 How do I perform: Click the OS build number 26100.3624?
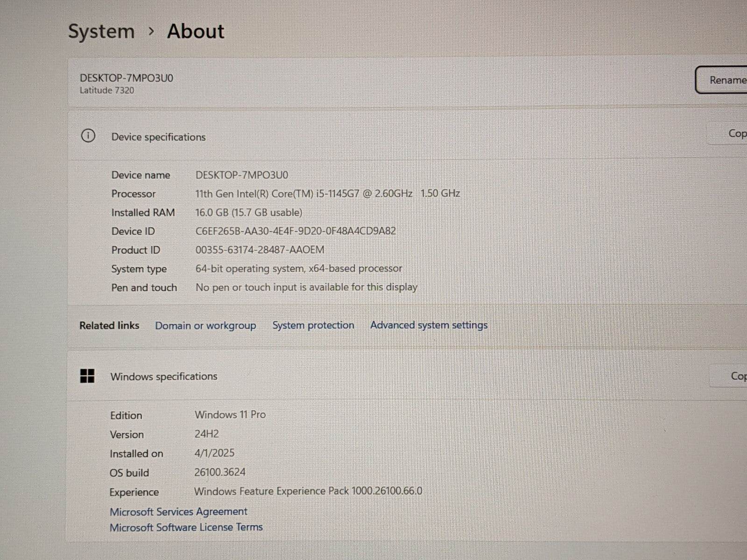tap(219, 472)
